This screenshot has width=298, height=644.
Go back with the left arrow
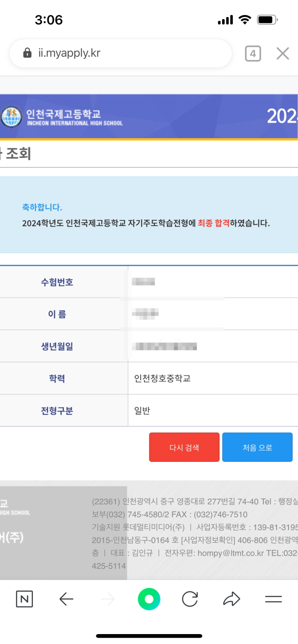[66, 599]
